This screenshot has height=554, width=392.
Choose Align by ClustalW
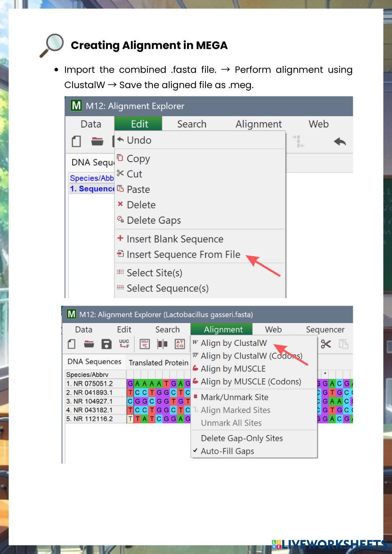(234, 343)
